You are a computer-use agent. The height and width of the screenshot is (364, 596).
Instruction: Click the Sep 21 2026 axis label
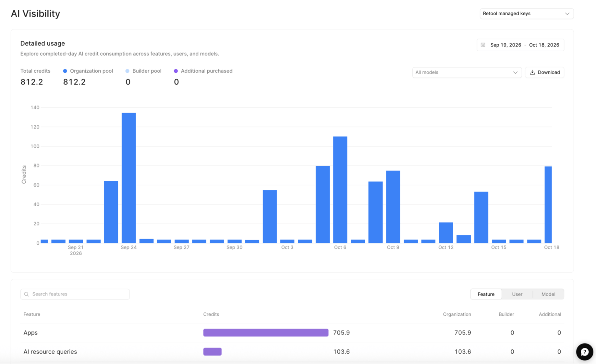pos(76,250)
